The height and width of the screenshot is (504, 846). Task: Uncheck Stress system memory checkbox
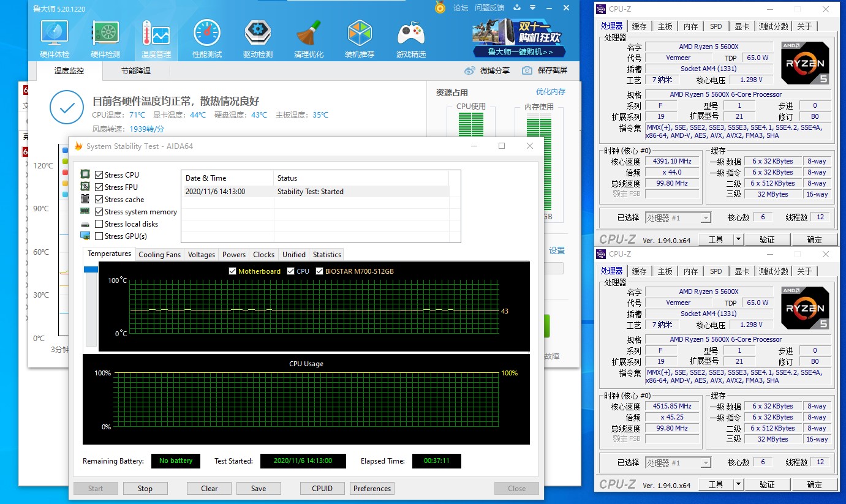(99, 211)
